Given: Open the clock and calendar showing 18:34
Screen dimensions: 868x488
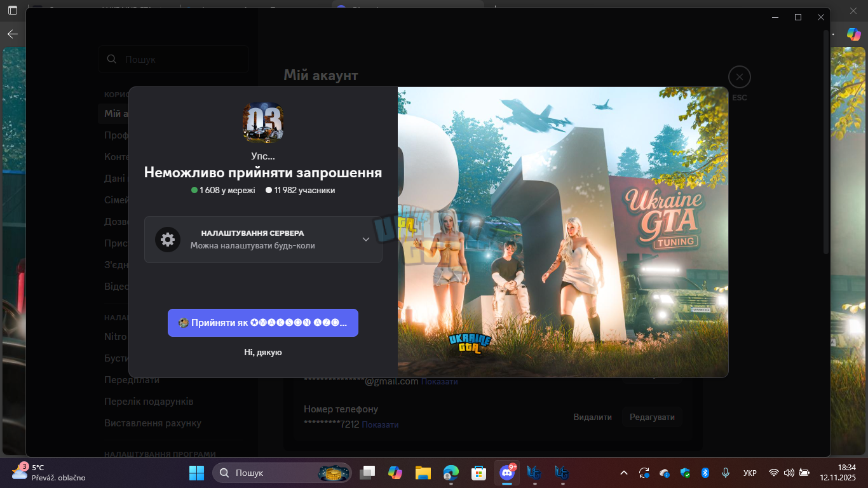Looking at the screenshot, I should click(837, 473).
